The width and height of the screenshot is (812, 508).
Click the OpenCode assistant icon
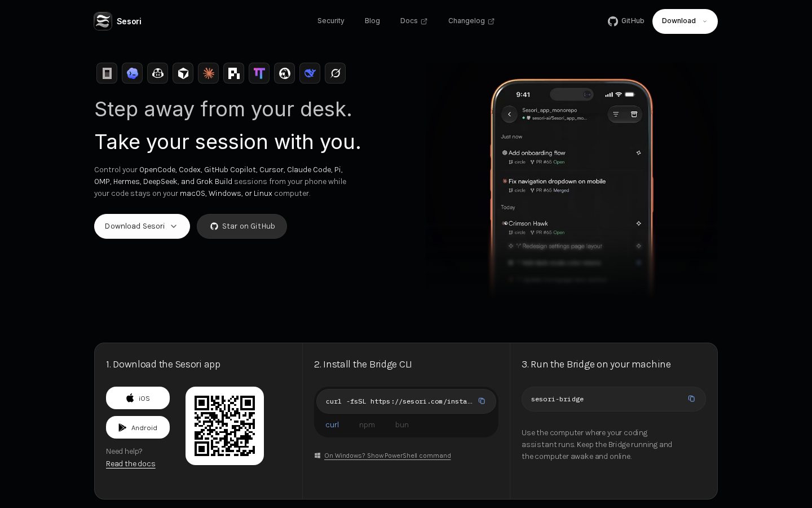click(107, 73)
